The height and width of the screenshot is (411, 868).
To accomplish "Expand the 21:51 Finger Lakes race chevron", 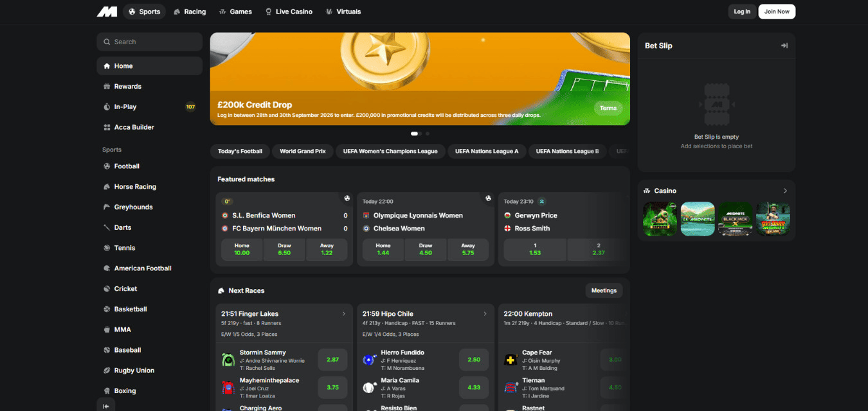I will pos(344,314).
